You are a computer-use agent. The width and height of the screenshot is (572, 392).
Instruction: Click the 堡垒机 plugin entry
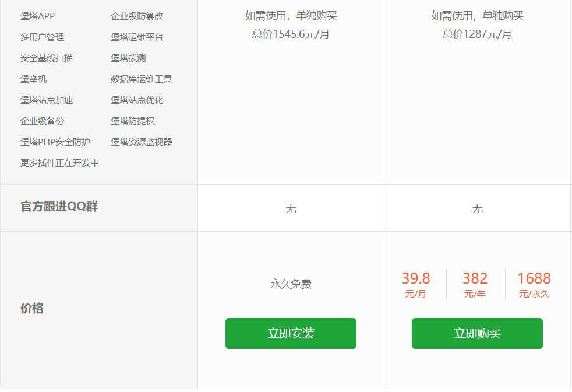point(33,79)
